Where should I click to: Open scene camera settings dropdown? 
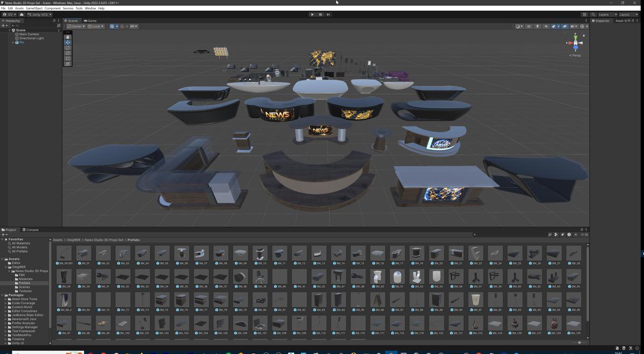point(574,26)
